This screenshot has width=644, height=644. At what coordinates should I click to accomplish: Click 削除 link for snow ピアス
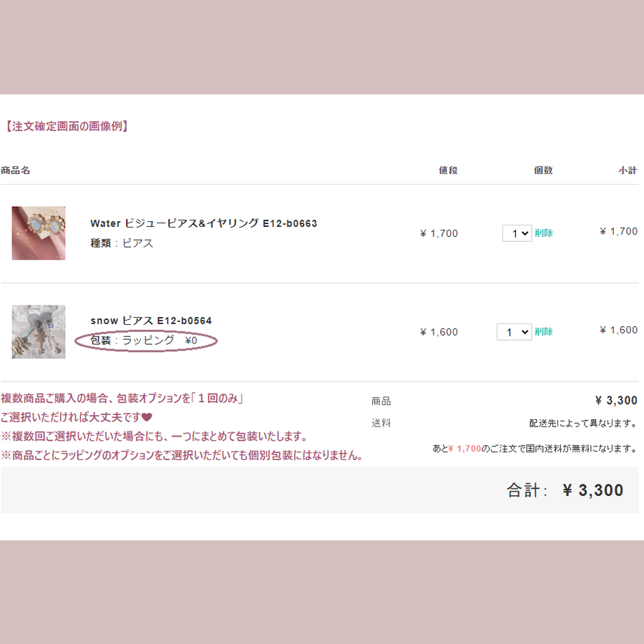[x=543, y=331]
